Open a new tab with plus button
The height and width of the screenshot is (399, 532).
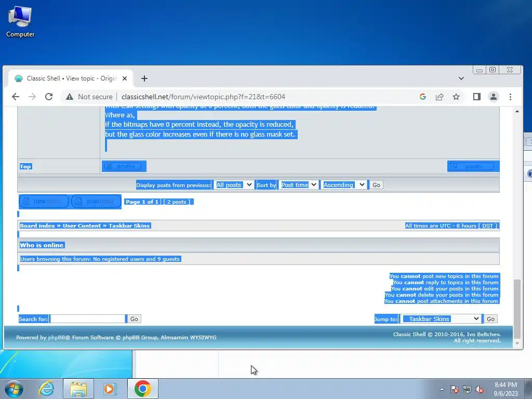tap(144, 78)
